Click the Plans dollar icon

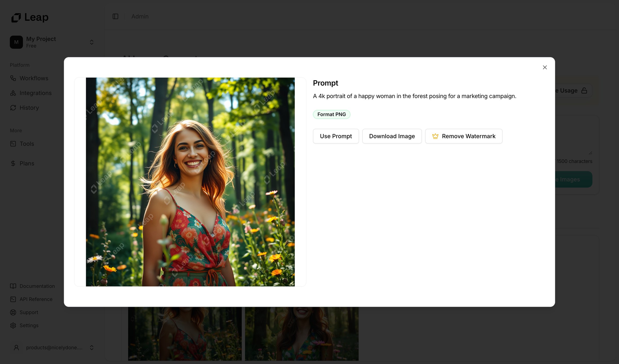13,163
